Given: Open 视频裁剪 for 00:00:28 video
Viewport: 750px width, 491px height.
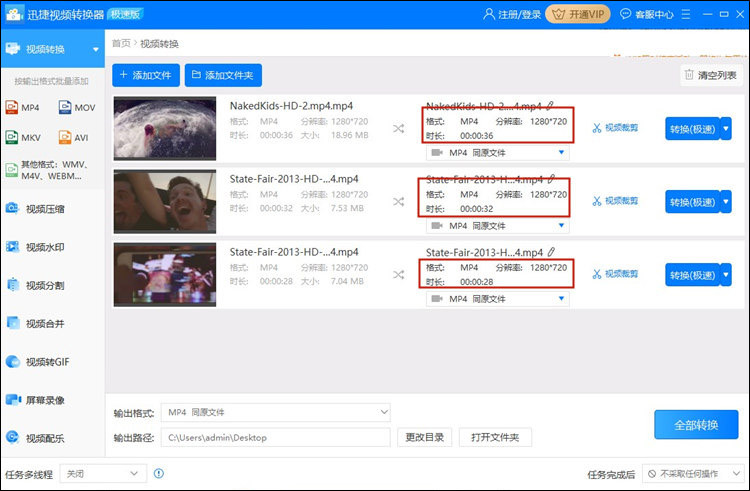Looking at the screenshot, I should point(615,274).
